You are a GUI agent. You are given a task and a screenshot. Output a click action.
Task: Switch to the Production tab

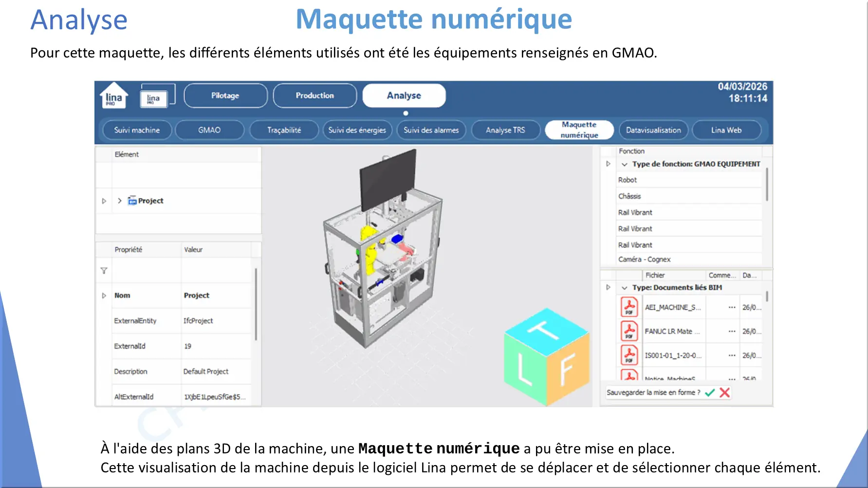(314, 95)
